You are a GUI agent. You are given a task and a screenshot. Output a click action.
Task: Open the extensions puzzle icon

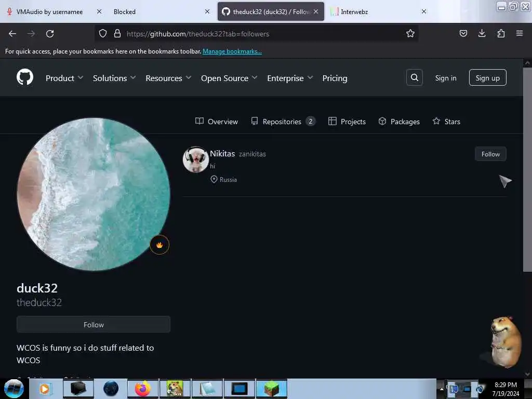tap(501, 33)
